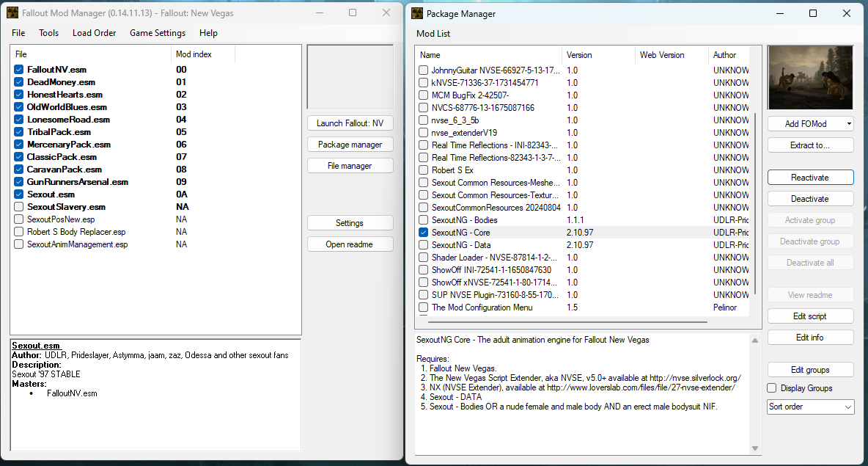Click the Web Version column header

tap(672, 56)
